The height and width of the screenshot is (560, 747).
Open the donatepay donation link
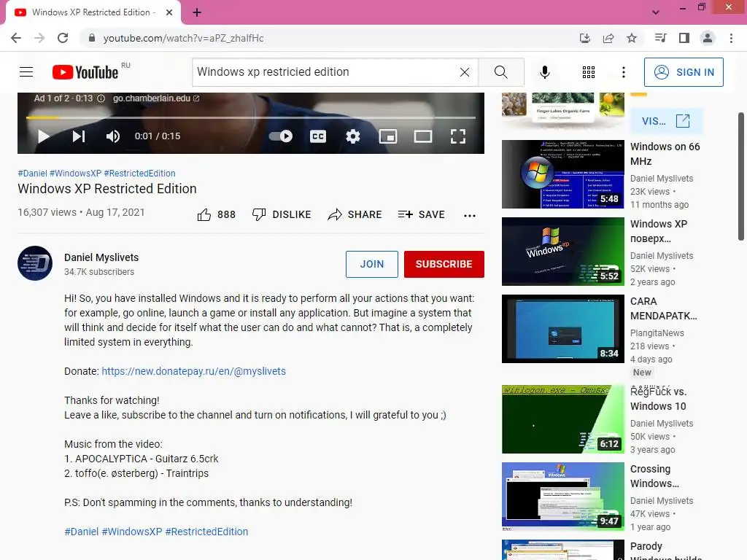(193, 371)
